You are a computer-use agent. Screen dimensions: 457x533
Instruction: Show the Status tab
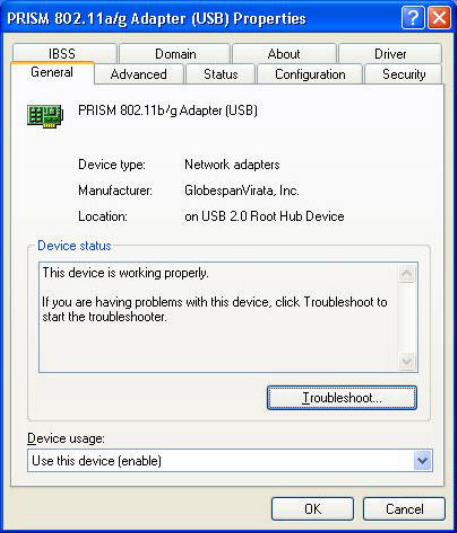[x=221, y=74]
